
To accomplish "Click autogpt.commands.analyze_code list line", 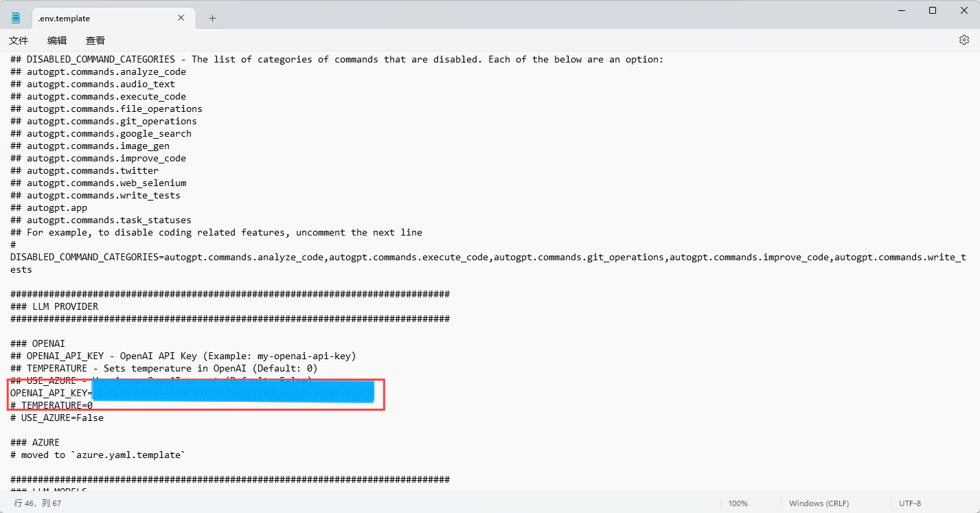I will coord(98,71).
